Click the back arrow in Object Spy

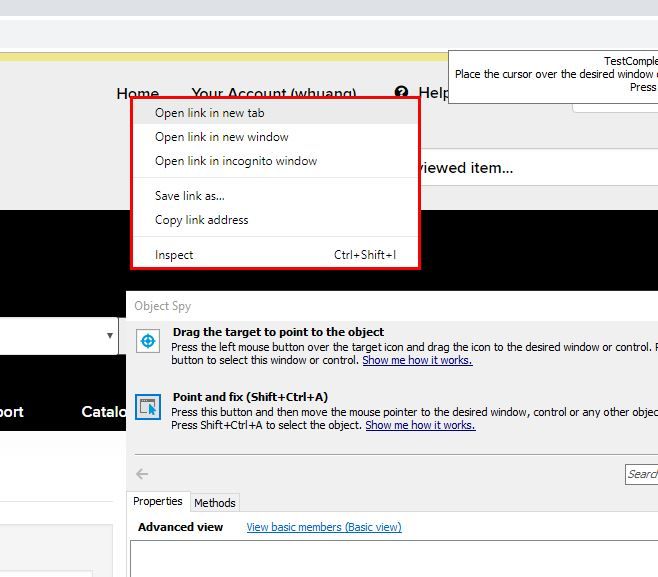point(142,474)
